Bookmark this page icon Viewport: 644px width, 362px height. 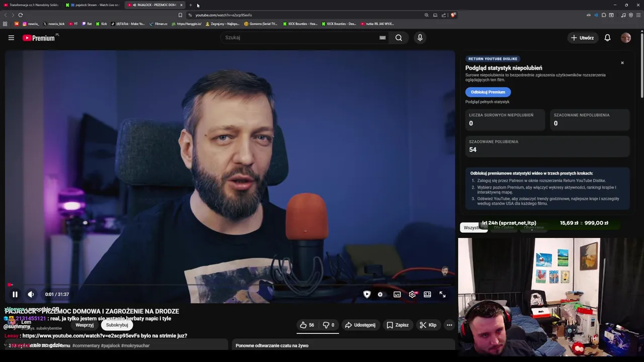[180, 15]
